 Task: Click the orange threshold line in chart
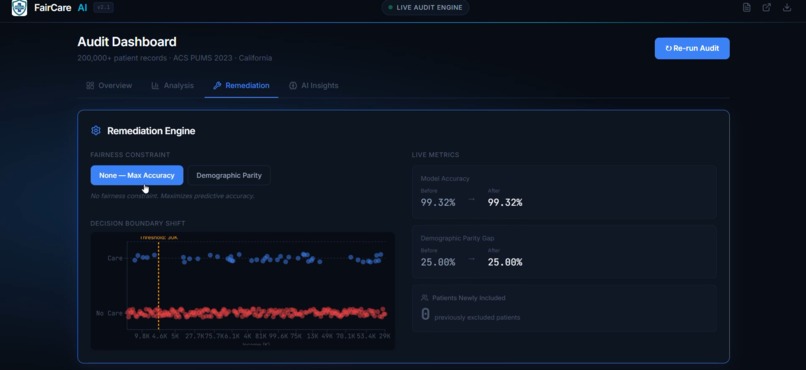158,285
